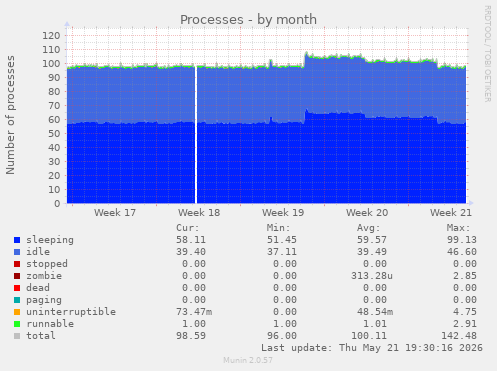
Task: Click the 'Avg:' column header
Action: (x=368, y=228)
